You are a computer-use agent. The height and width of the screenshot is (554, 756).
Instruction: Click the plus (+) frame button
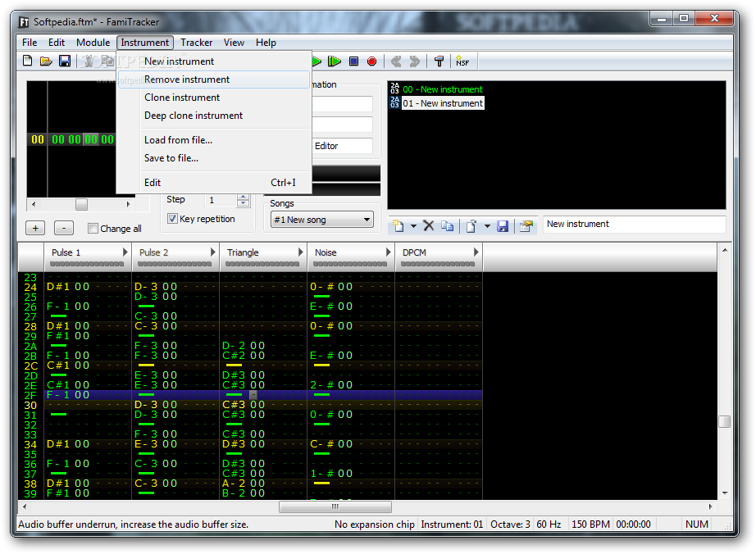coord(35,228)
